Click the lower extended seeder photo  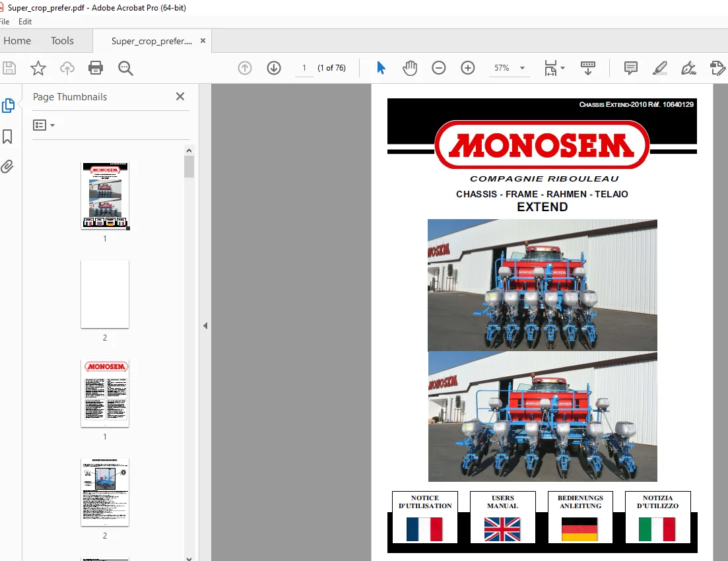[x=543, y=416]
